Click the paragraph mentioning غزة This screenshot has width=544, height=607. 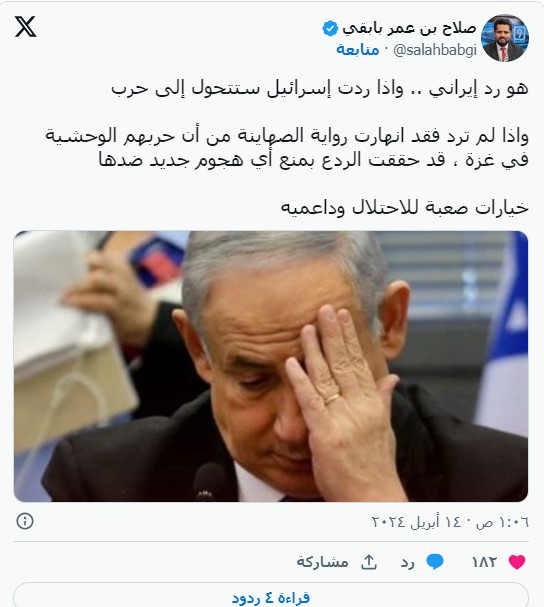pyautogui.click(x=287, y=148)
